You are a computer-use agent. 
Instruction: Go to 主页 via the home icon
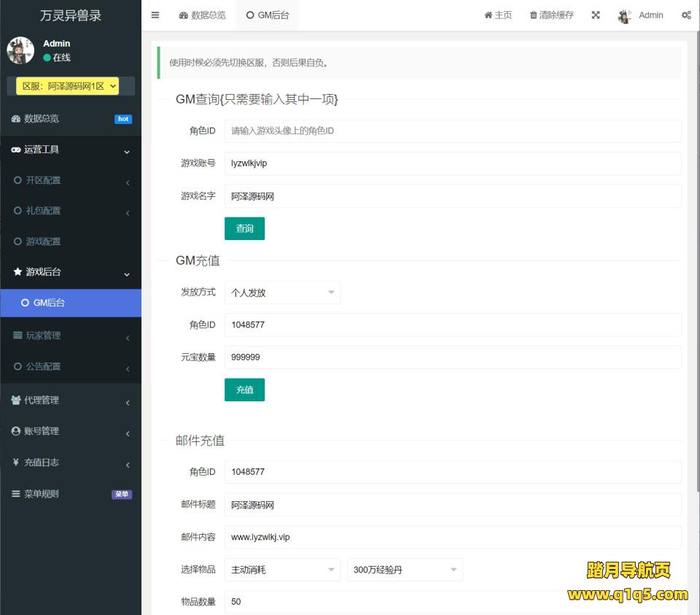coord(489,15)
